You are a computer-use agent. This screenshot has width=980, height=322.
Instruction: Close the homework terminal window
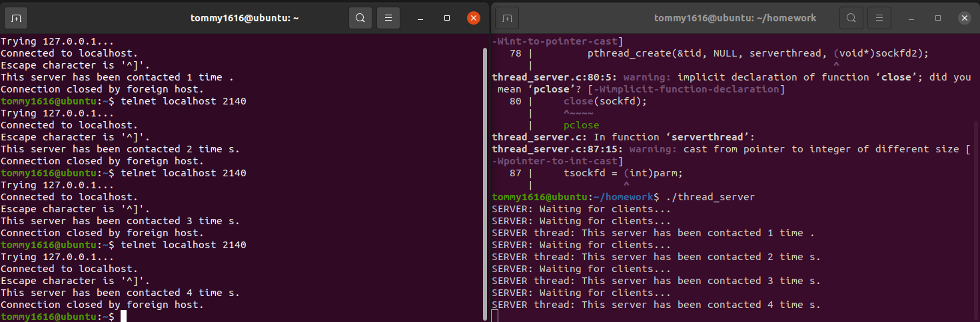pos(965,18)
